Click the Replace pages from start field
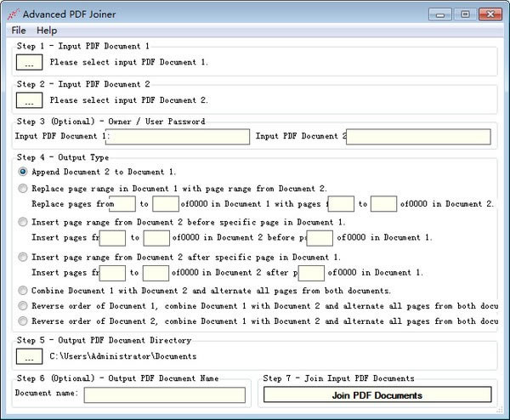 (123, 204)
